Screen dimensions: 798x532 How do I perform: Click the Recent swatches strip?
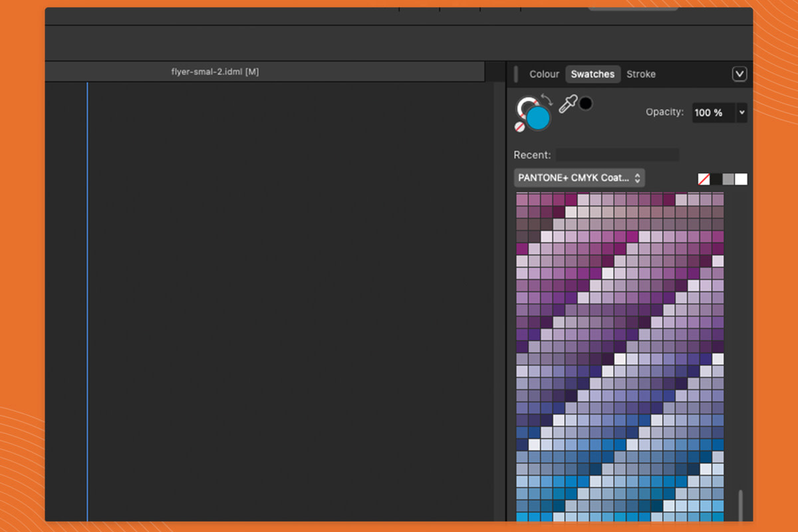point(617,154)
